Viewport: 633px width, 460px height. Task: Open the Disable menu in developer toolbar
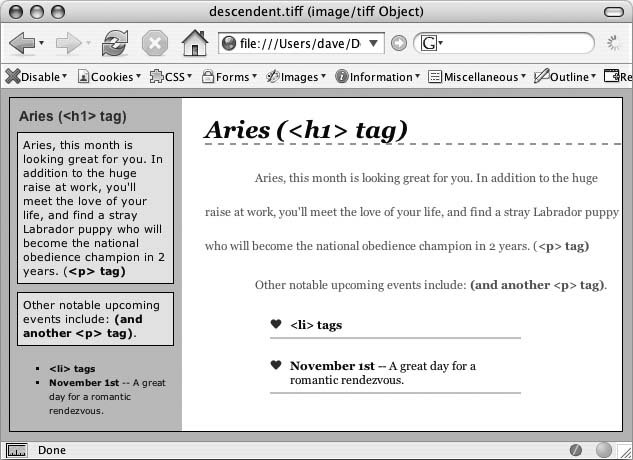(36, 76)
